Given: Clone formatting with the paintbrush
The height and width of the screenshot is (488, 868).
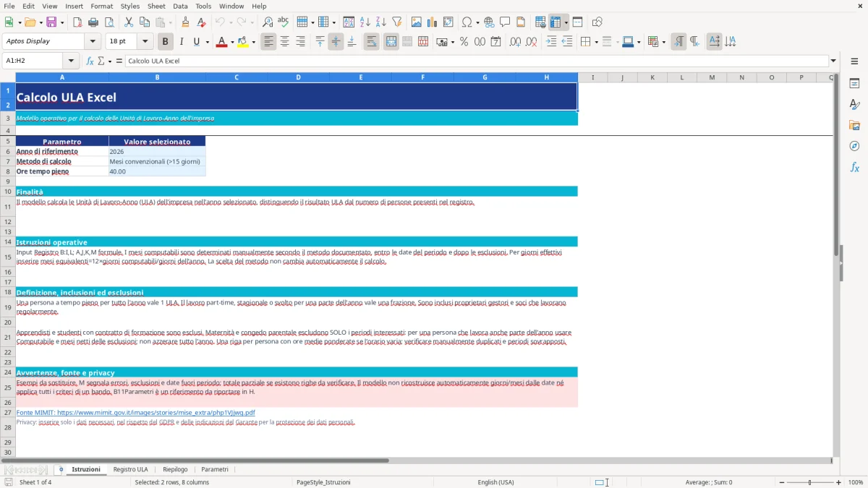Looking at the screenshot, I should 186,22.
